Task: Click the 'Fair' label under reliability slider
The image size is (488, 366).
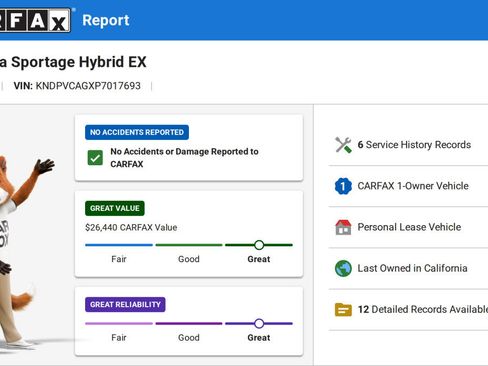Action: click(119, 338)
